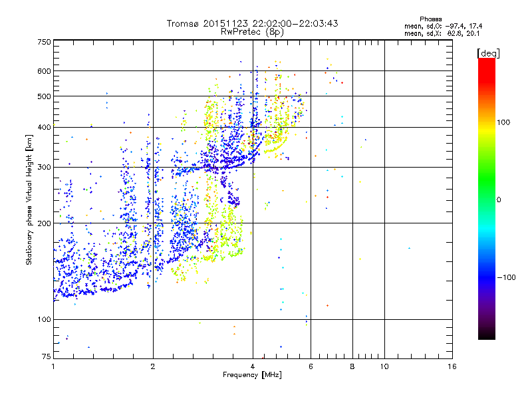The image size is (532, 399).
Task: Click the black bottom of the colorbar
Action: (487, 334)
